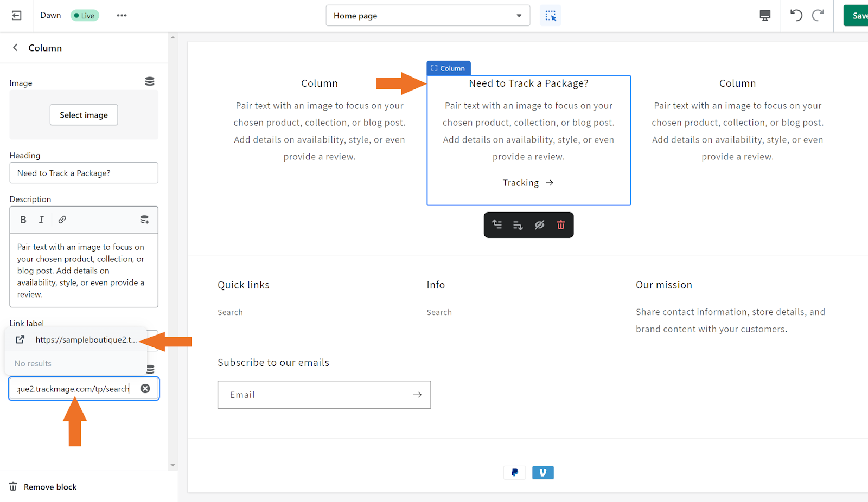Open the Home page template dropdown
The width and height of the screenshot is (868, 502).
[427, 16]
